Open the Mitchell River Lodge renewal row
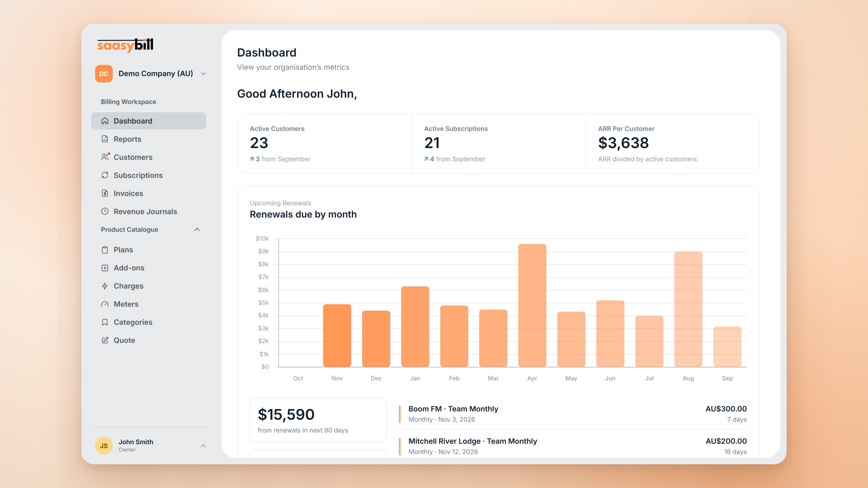Screen dimensions: 868x488 coord(573,446)
